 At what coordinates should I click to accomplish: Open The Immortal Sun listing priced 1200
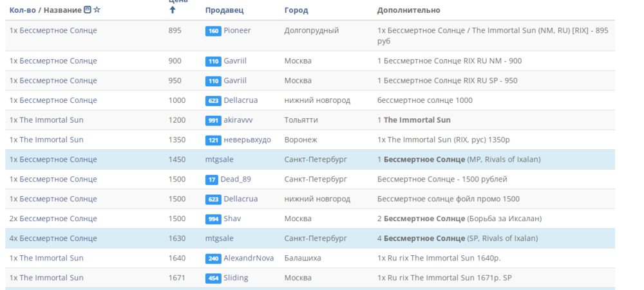(46, 120)
